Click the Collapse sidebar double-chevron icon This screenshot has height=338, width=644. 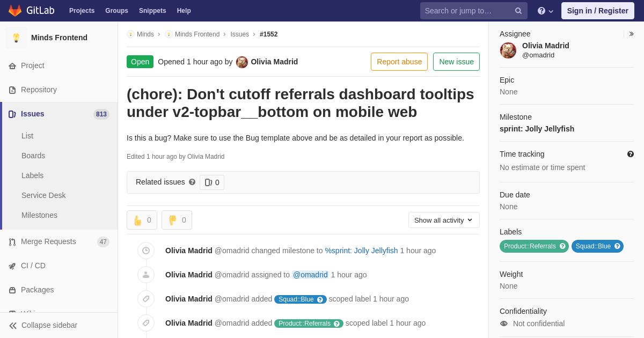(x=13, y=326)
